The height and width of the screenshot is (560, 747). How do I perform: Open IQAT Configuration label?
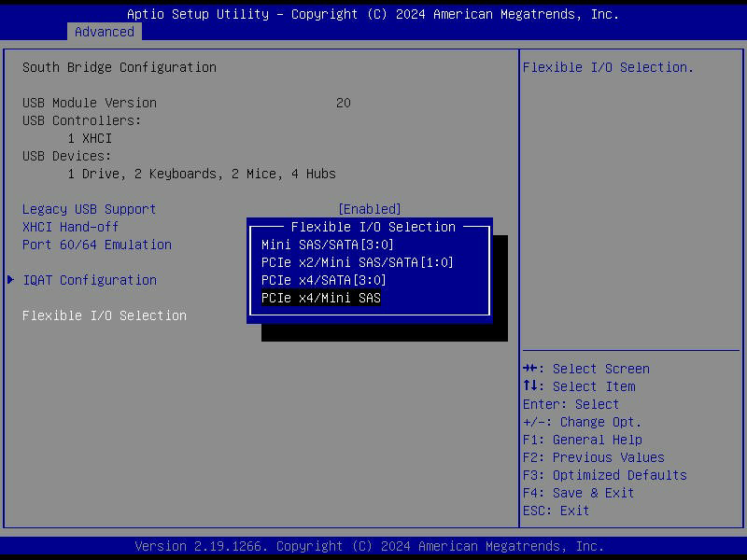click(89, 280)
